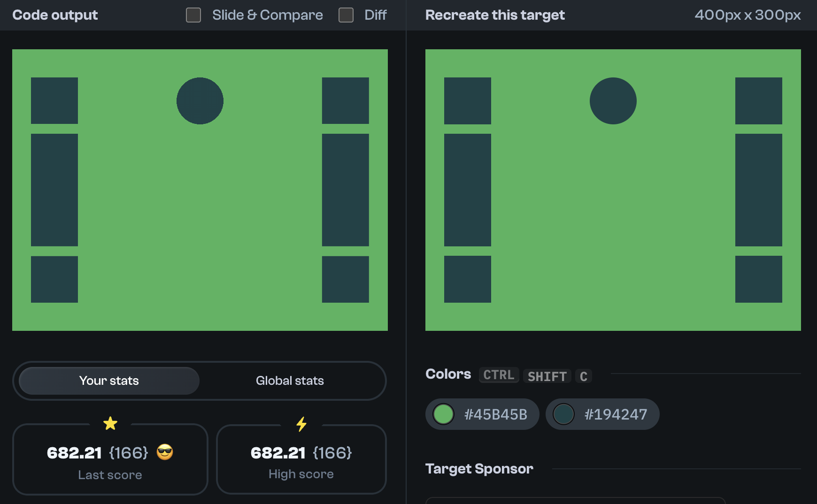The image size is (817, 504).
Task: Open the Colors section header
Action: tap(448, 374)
